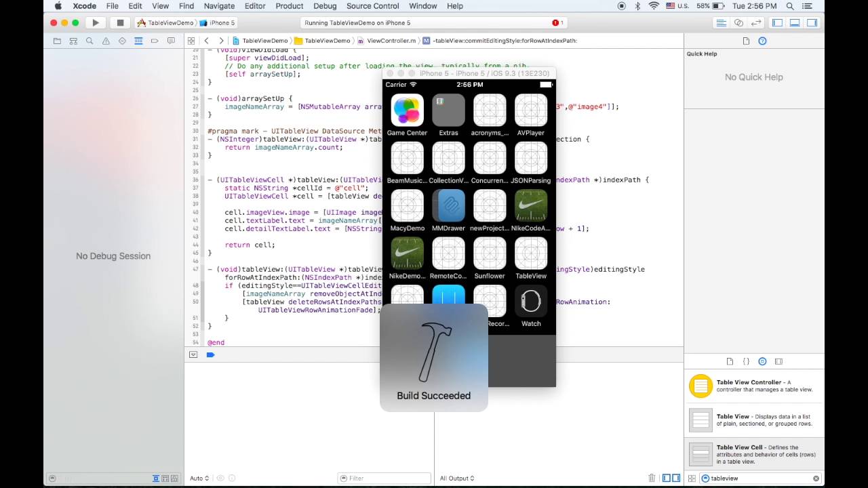Screen dimensions: 868x488
Task: Click the debug area Filter field
Action: [x=384, y=478]
